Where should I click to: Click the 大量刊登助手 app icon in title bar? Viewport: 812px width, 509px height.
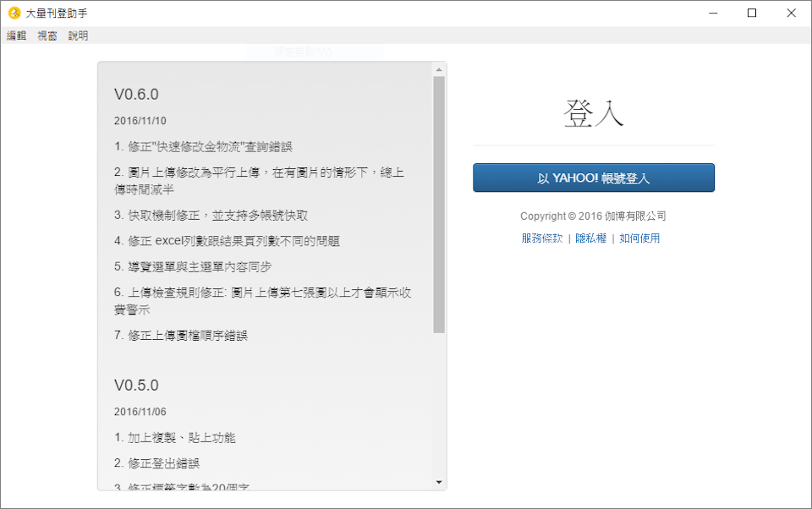[14, 13]
